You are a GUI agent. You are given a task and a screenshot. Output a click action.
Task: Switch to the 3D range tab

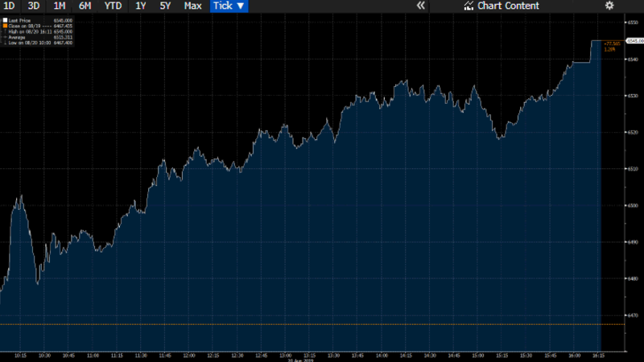(34, 6)
